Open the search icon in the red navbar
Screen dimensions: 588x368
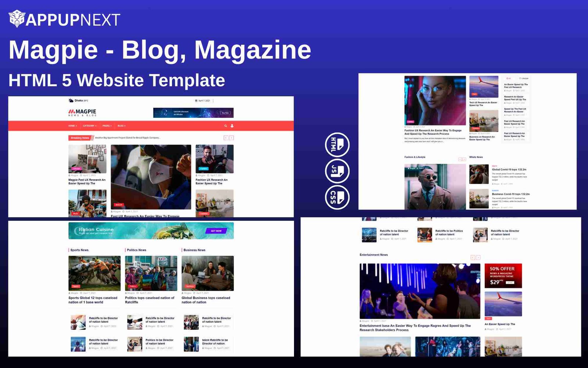pyautogui.click(x=225, y=125)
